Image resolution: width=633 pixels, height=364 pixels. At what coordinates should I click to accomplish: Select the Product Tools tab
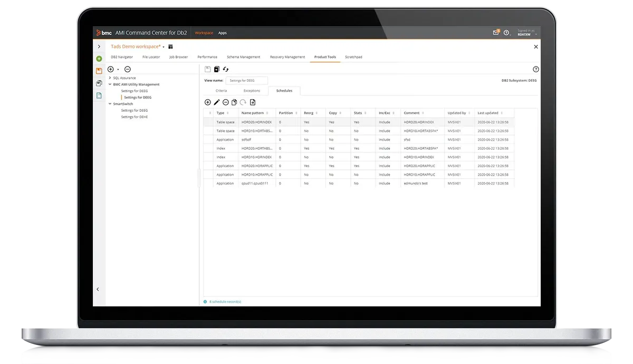tap(325, 57)
